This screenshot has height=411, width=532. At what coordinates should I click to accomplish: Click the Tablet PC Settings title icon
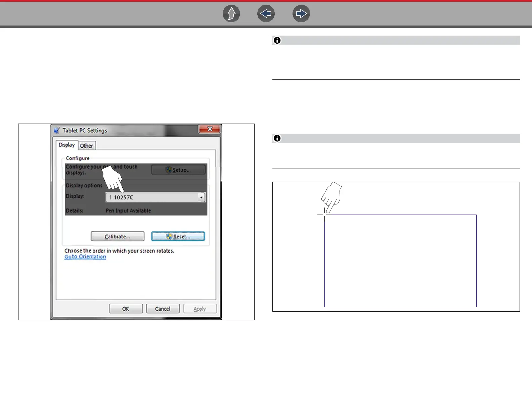(57, 130)
